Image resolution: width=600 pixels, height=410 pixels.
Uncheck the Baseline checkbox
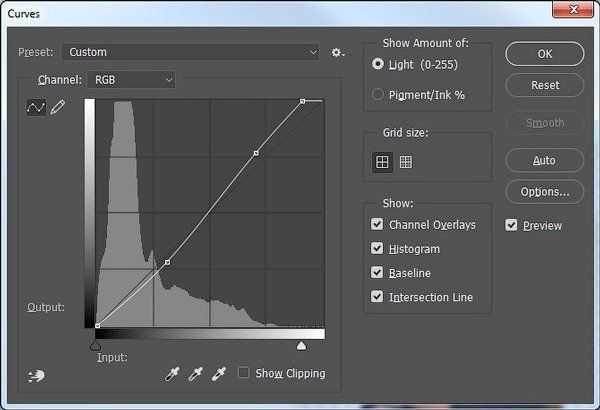pyautogui.click(x=377, y=273)
